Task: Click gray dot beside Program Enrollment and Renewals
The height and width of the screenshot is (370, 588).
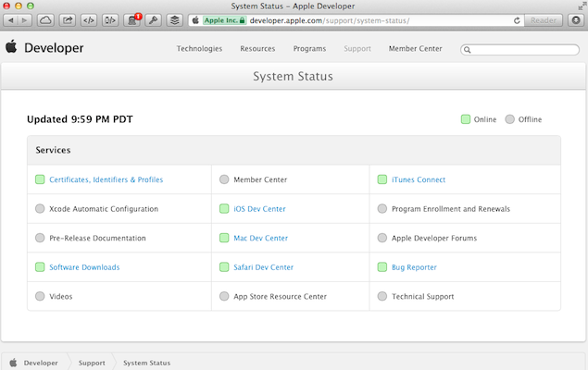Action: pyautogui.click(x=382, y=209)
